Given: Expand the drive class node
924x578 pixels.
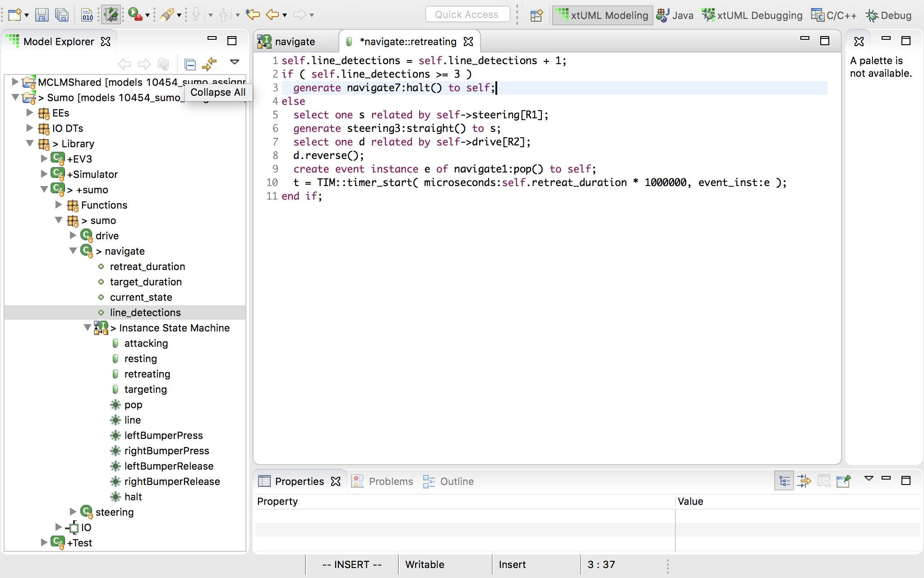Looking at the screenshot, I should click(x=73, y=235).
